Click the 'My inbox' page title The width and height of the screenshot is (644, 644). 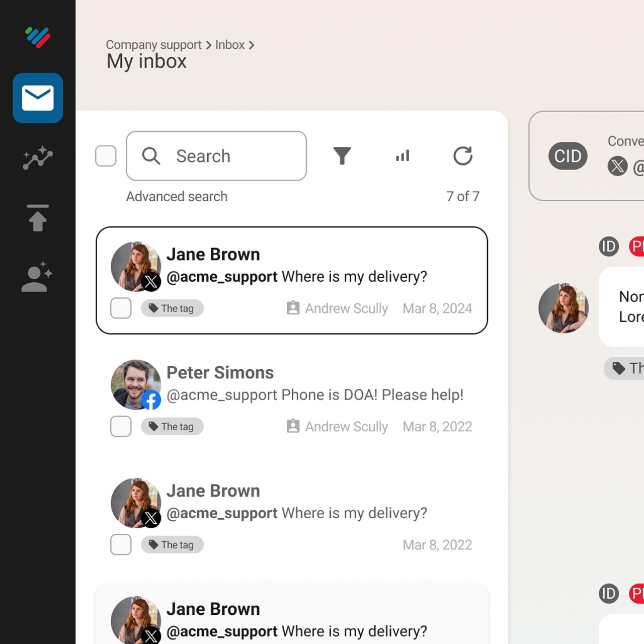[146, 61]
